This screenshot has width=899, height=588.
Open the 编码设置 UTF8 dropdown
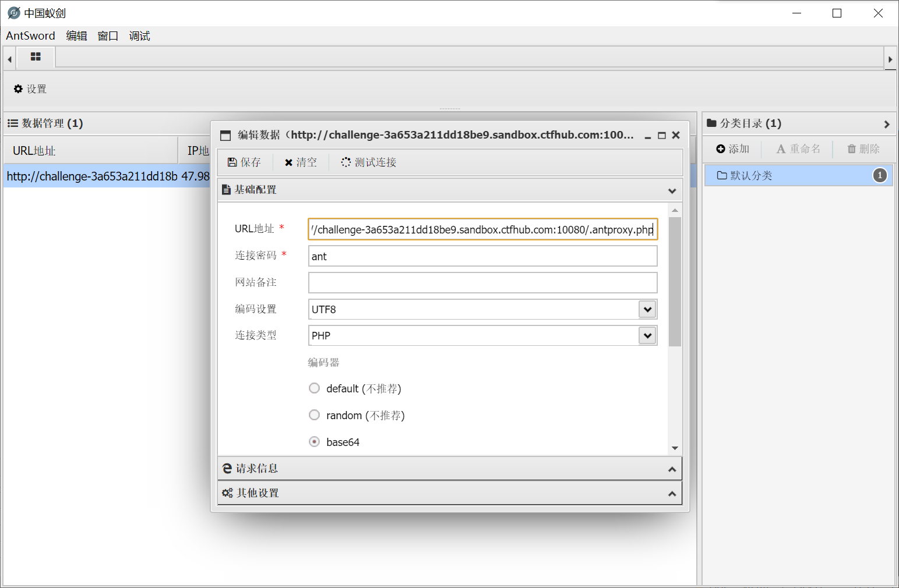pyautogui.click(x=646, y=309)
